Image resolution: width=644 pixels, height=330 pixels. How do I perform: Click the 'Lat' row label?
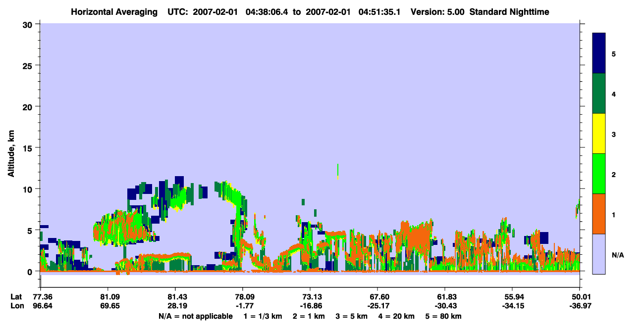coord(16,296)
